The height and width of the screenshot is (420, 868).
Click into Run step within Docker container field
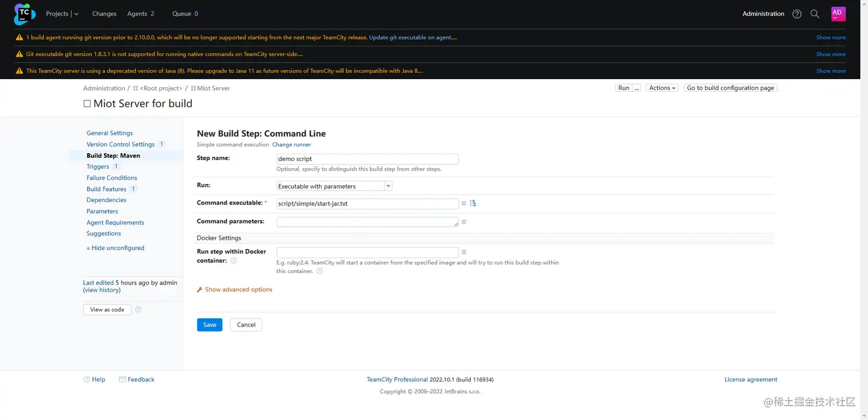click(367, 252)
